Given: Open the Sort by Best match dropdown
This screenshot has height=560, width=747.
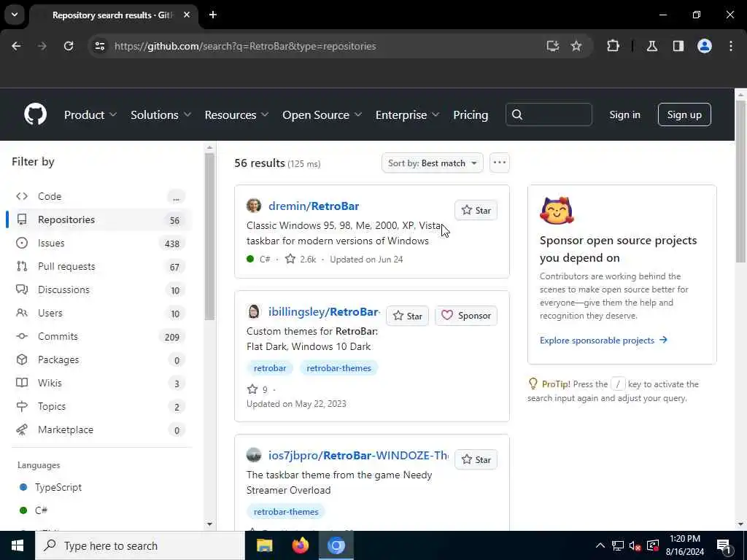Looking at the screenshot, I should click(432, 163).
